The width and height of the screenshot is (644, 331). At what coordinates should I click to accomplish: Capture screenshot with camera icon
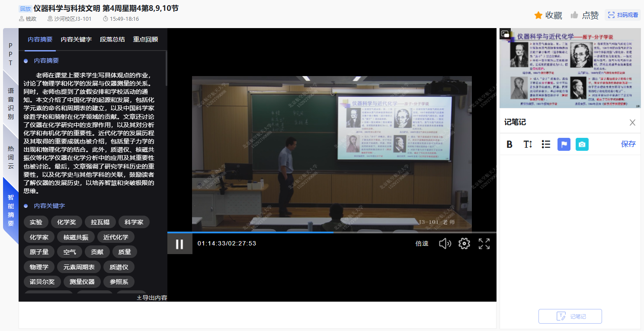tap(582, 144)
